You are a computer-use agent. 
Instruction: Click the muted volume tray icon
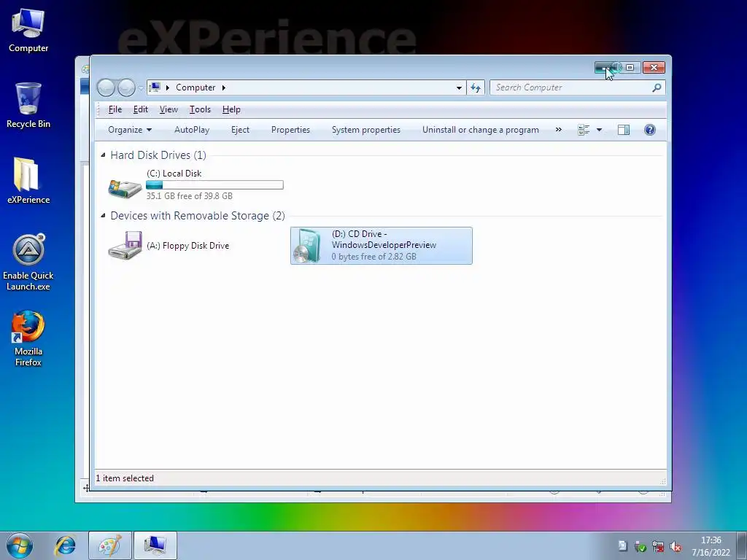point(675,547)
